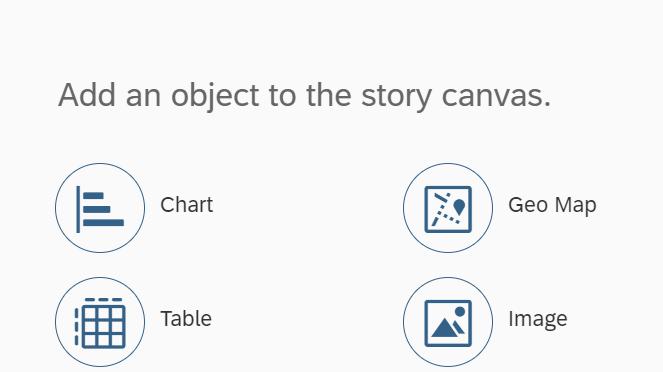
Task: Click the word "canvas" in the heading
Action: pyautogui.click(x=491, y=96)
